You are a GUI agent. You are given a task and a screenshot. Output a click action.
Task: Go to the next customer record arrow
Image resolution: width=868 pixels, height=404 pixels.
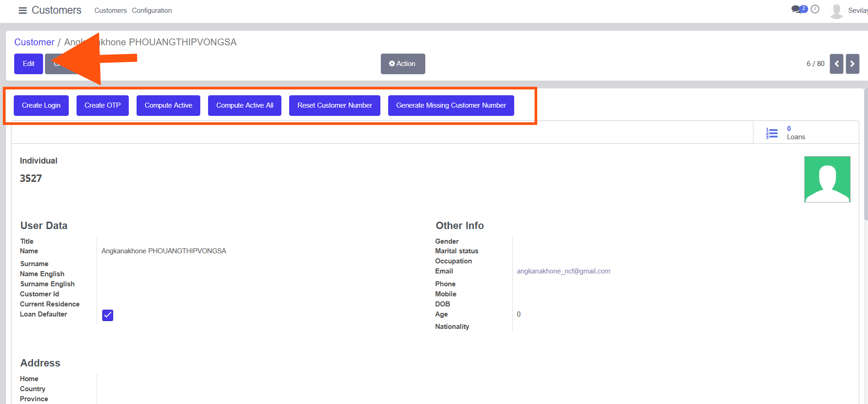[852, 64]
